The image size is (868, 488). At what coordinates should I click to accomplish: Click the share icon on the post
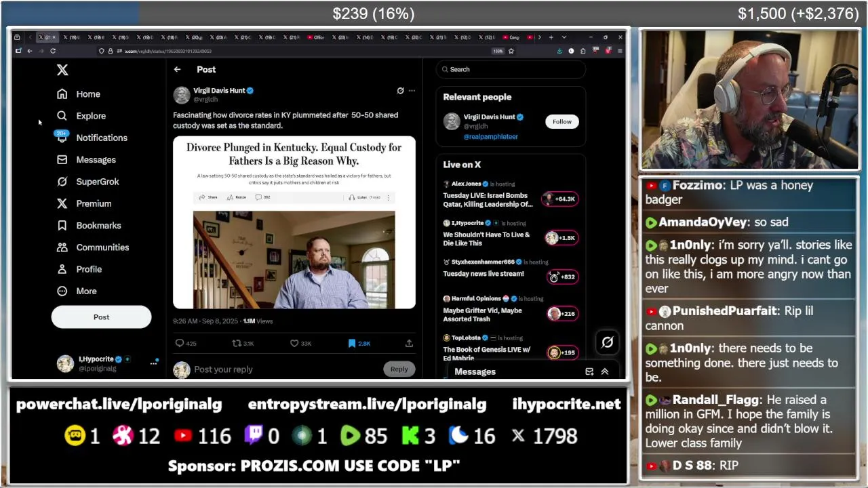coord(409,344)
